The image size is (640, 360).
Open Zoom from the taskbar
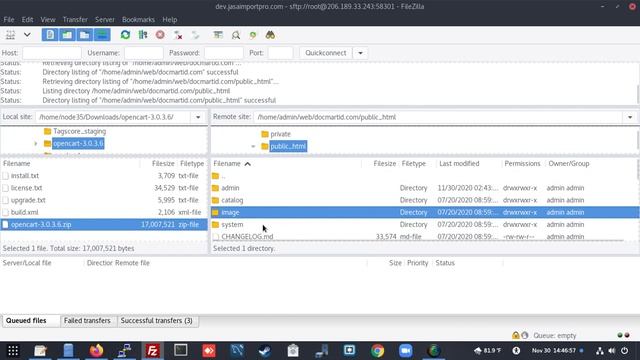coord(406,351)
